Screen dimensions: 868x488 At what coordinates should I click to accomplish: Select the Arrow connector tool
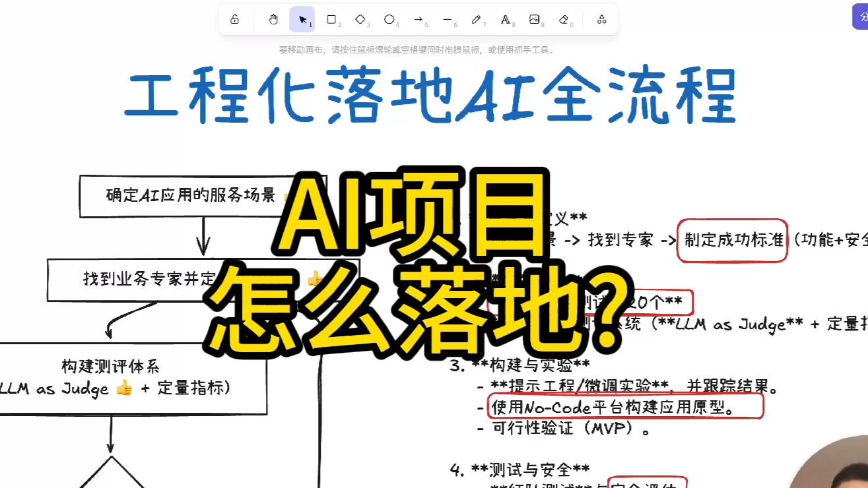point(418,20)
